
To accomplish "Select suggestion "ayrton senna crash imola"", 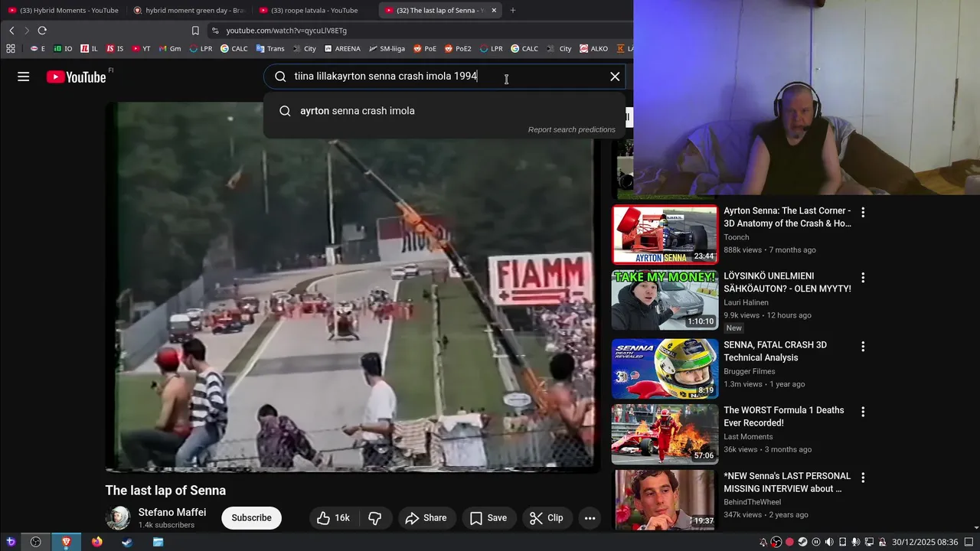I will point(445,111).
